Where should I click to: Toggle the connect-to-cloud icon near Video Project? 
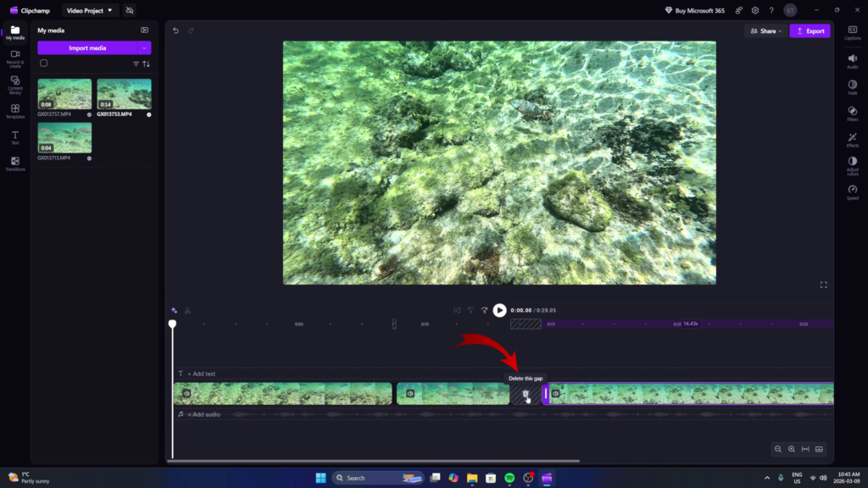(x=130, y=10)
